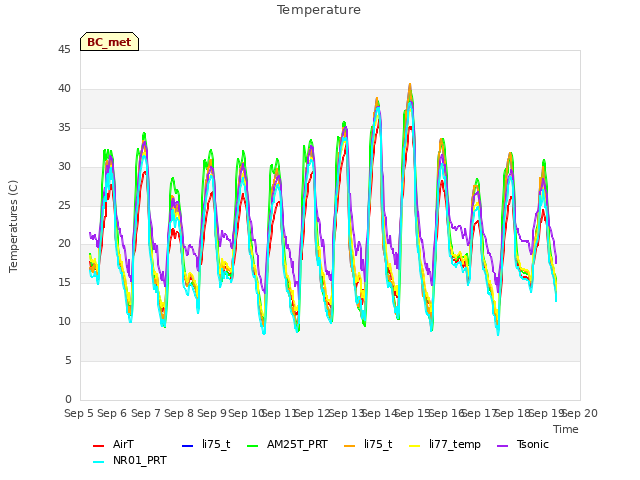This screenshot has height=480, width=640.
Task: Click the orange li75_t legend swatch
Action: (x=350, y=446)
